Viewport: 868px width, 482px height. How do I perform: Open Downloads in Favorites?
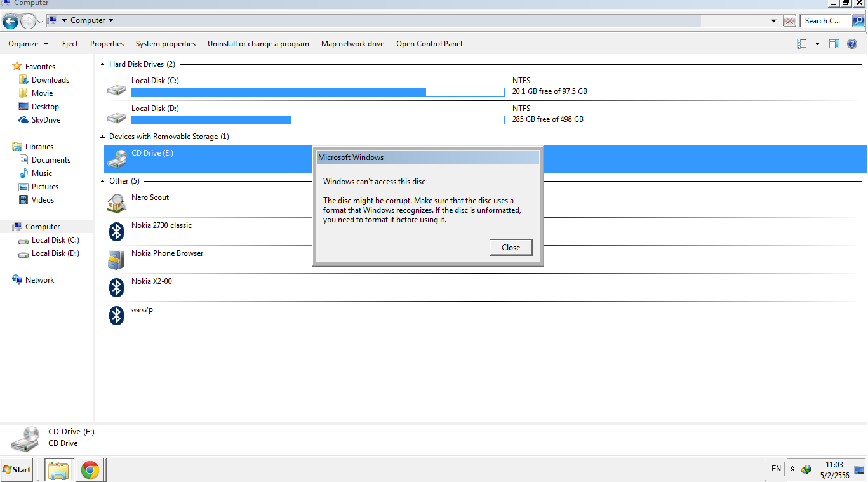tap(50, 80)
